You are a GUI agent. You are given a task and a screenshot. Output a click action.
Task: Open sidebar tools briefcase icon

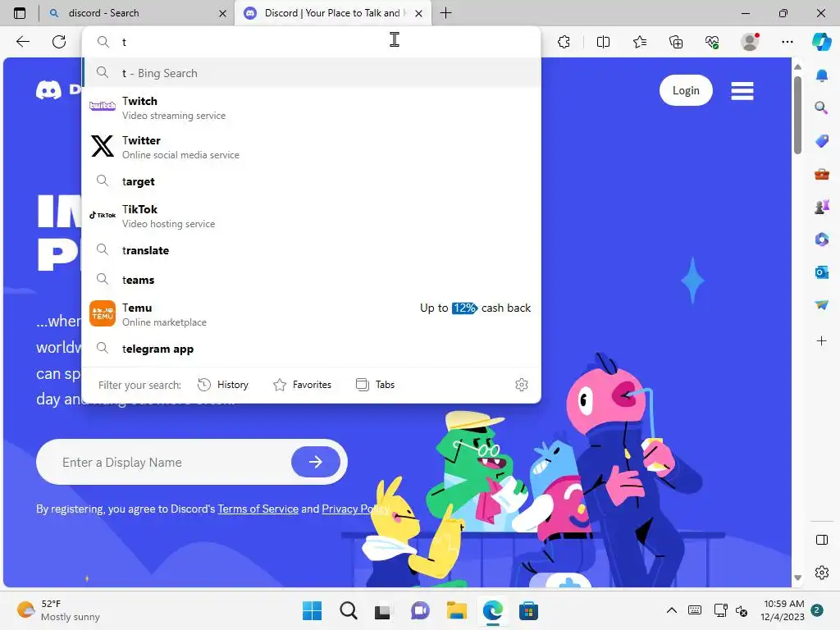pyautogui.click(x=822, y=174)
